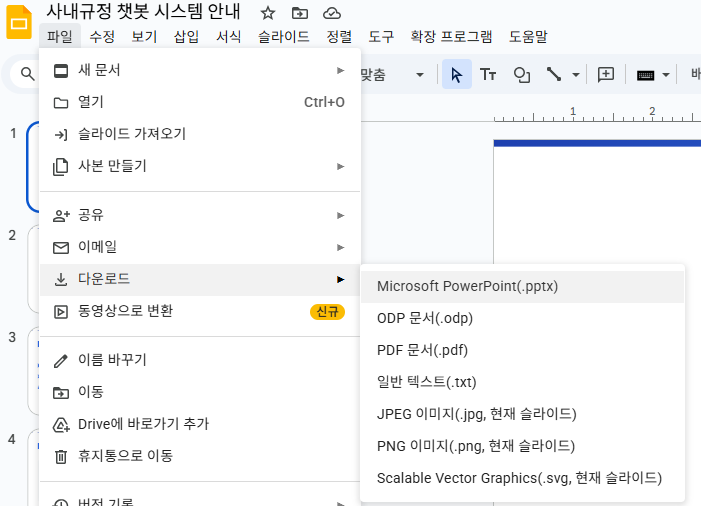
Task: Star the presentation with the star icon
Action: pyautogui.click(x=268, y=13)
